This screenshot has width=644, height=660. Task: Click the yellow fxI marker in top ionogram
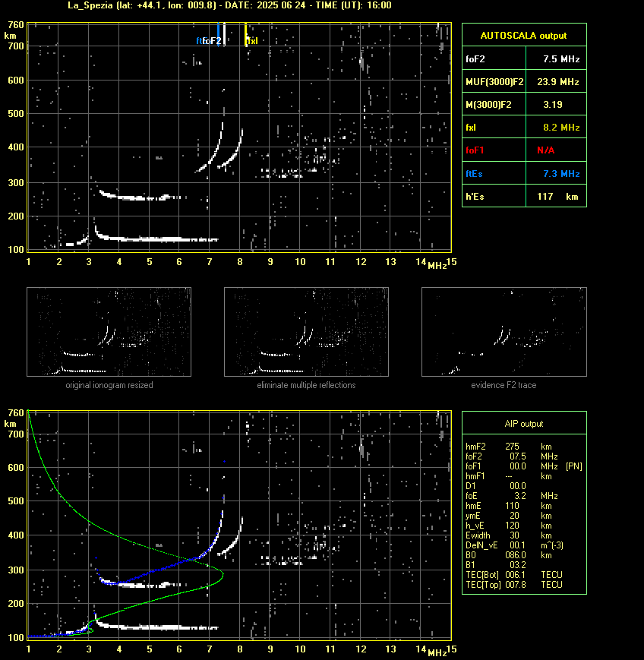click(x=246, y=34)
